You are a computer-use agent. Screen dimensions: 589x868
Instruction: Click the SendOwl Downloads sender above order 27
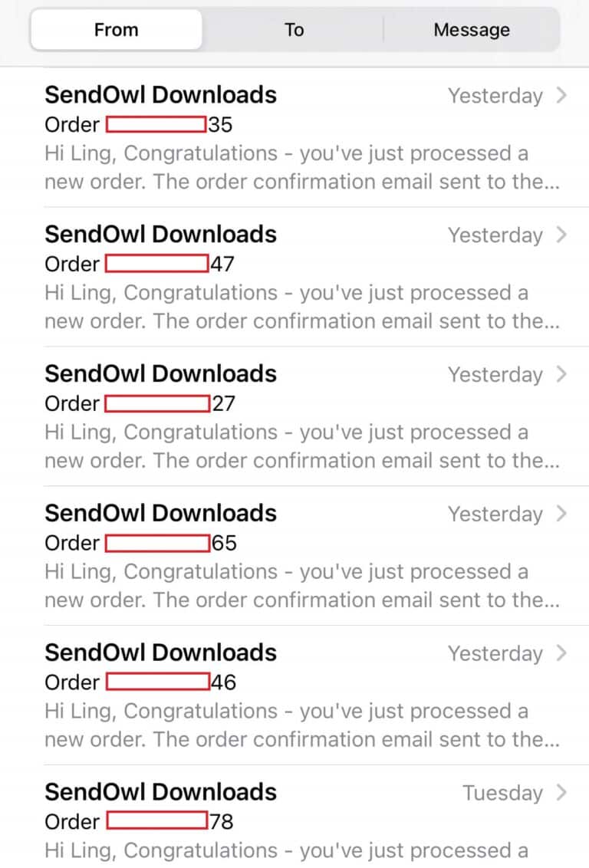(x=160, y=373)
